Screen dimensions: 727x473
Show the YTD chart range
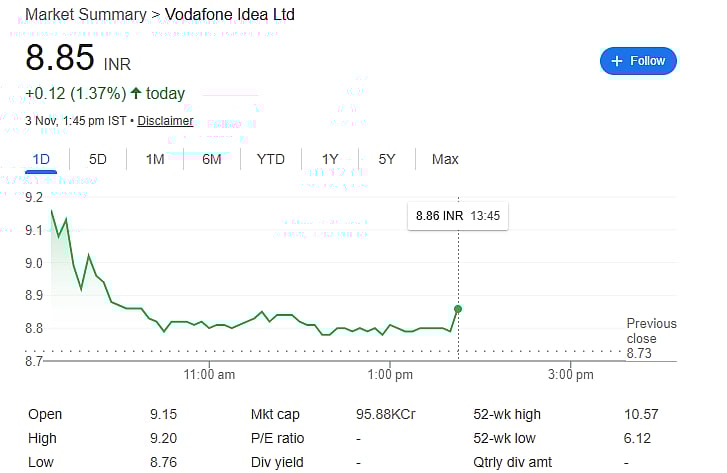270,159
